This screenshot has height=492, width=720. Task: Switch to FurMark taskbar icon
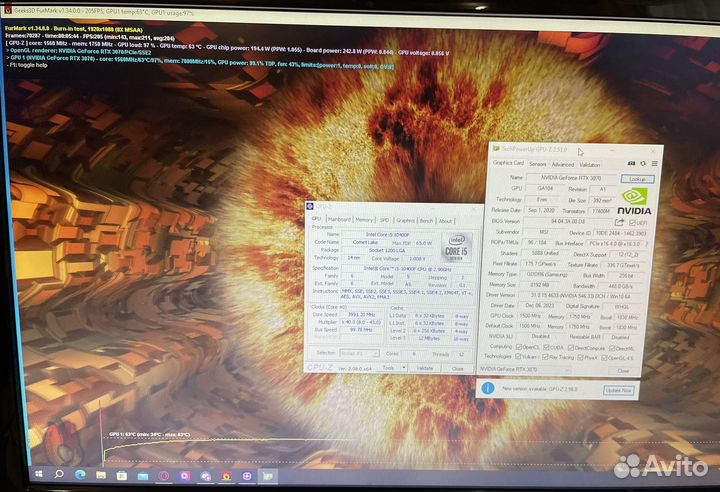(226, 476)
